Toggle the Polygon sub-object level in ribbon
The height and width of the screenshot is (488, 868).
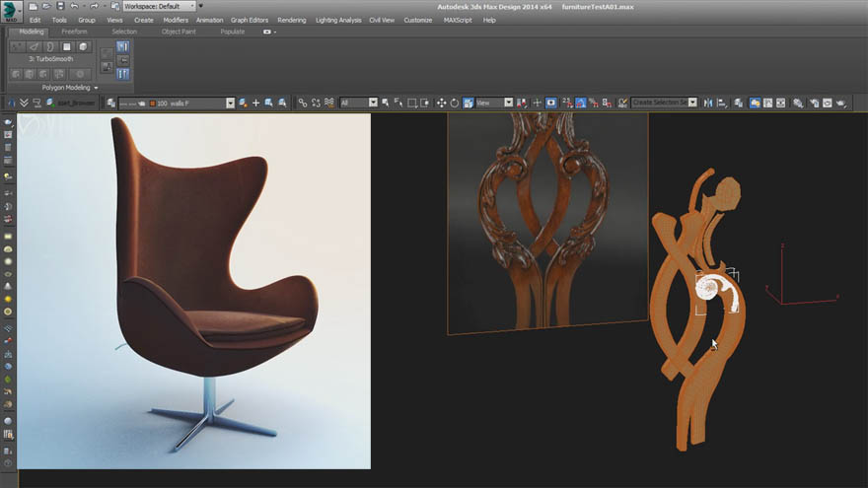[x=66, y=47]
